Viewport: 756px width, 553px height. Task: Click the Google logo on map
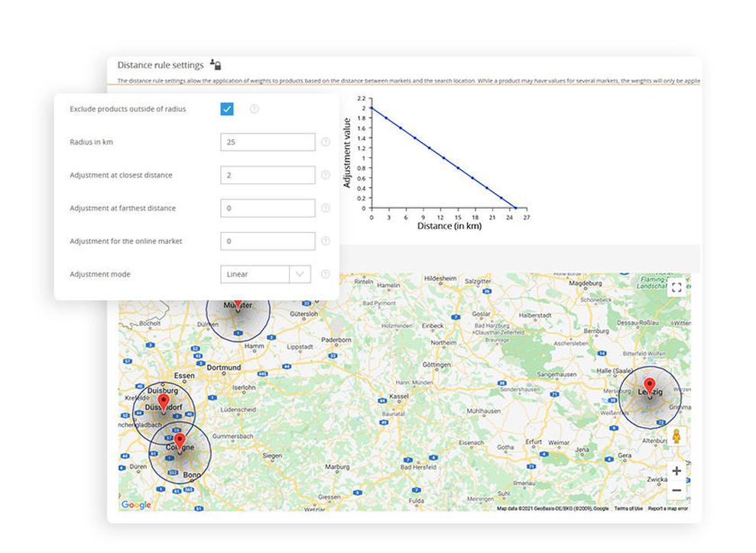136,504
